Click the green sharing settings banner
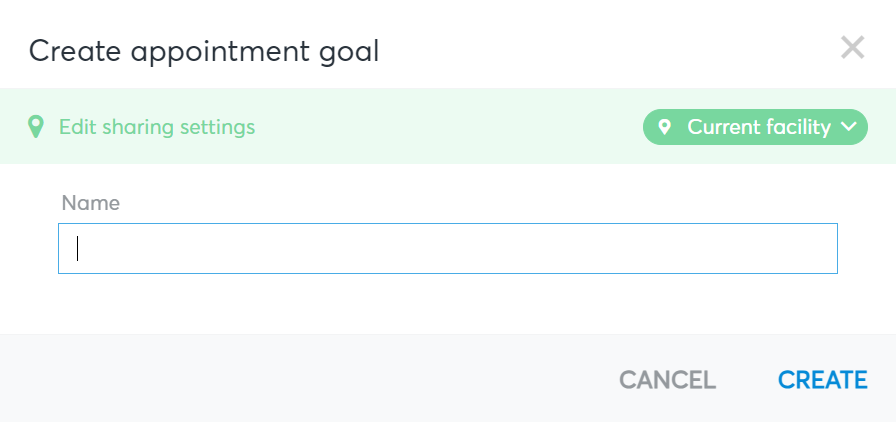The width and height of the screenshot is (896, 422). click(x=448, y=126)
